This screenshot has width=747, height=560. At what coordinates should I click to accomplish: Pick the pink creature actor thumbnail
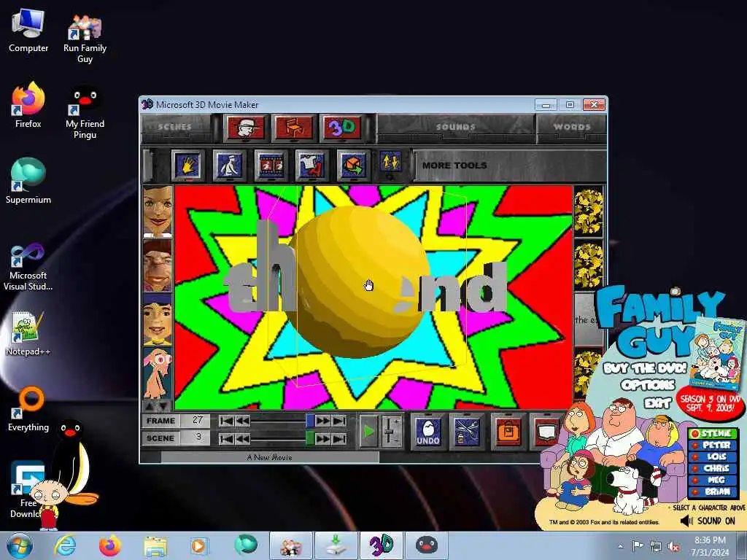(158, 373)
